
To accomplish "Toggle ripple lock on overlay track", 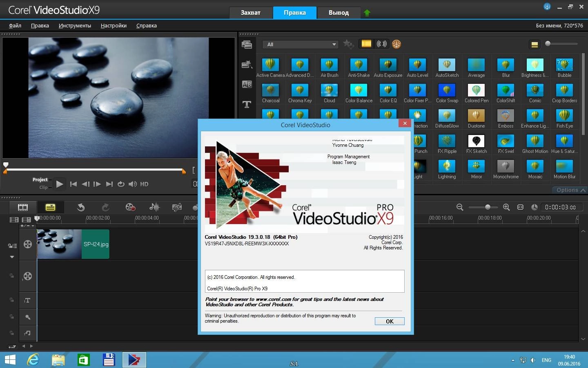I will point(12,276).
